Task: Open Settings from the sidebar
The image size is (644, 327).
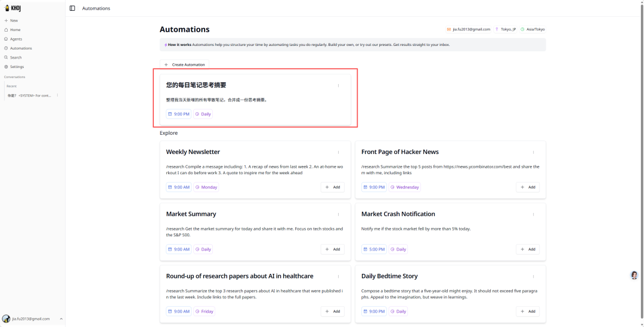Action: coord(17,67)
